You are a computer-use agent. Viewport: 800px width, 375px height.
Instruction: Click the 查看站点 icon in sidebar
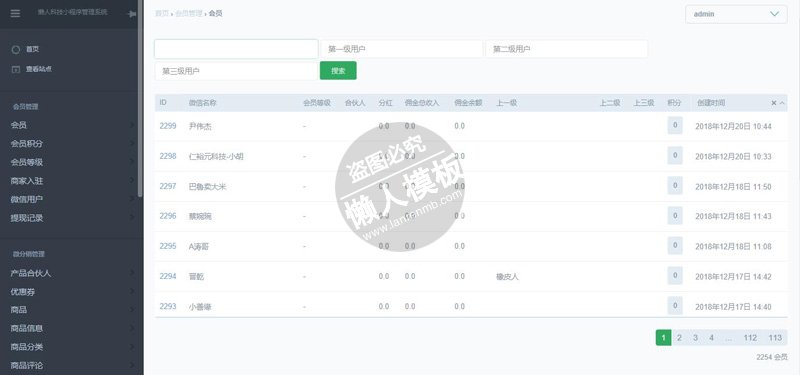16,69
